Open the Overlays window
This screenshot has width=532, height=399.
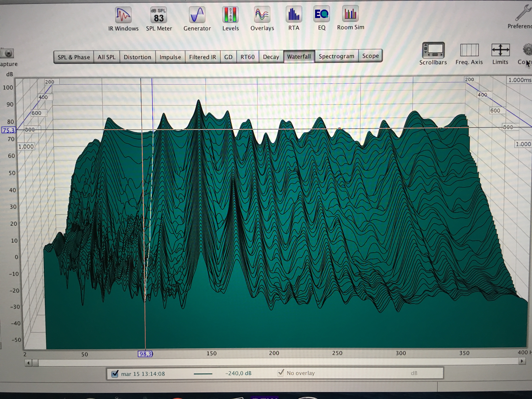coord(262,15)
